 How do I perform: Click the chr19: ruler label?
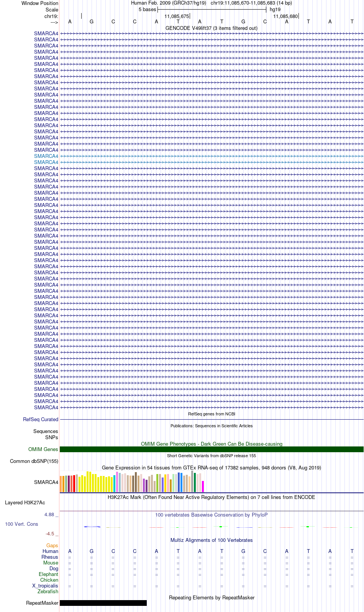pos(51,16)
